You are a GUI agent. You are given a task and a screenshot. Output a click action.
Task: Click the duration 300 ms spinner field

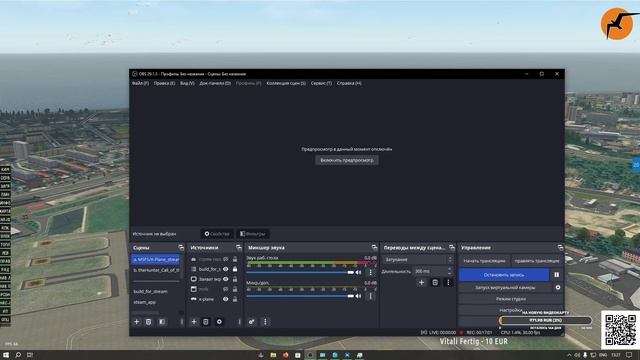pos(433,271)
